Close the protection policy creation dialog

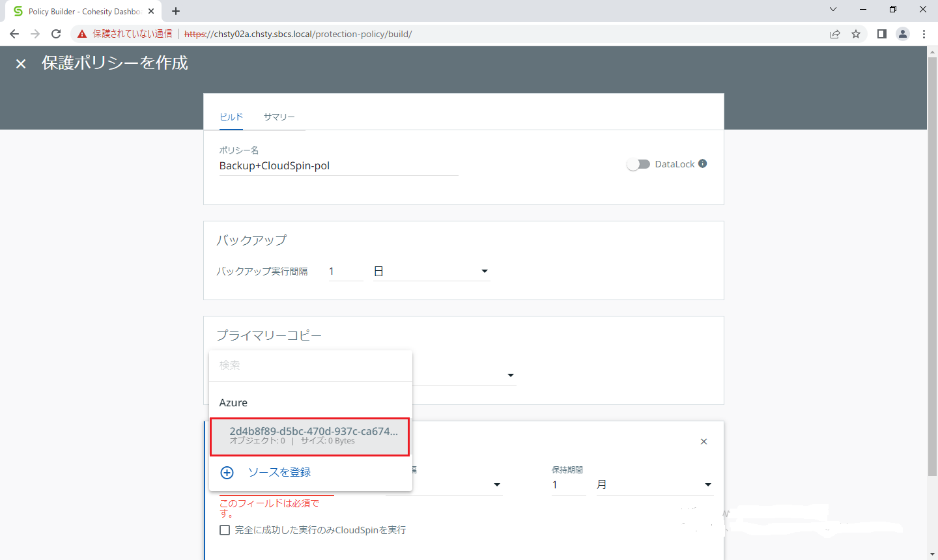21,63
